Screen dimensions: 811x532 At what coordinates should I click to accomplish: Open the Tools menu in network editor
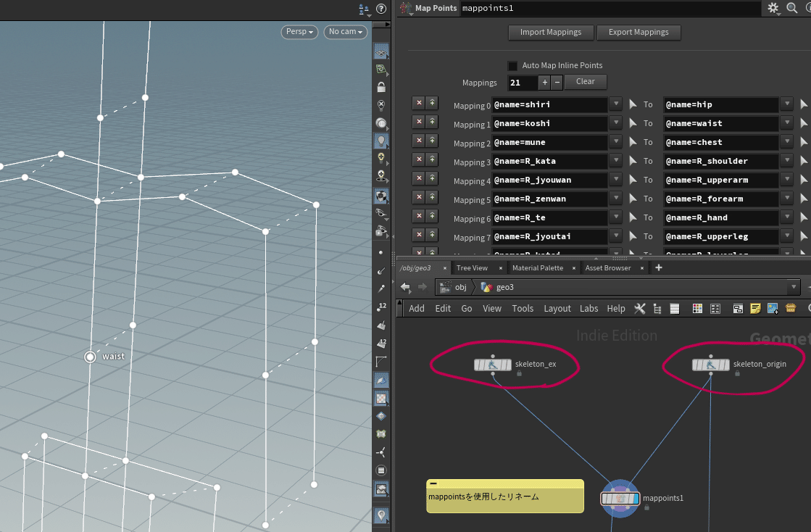coord(523,308)
